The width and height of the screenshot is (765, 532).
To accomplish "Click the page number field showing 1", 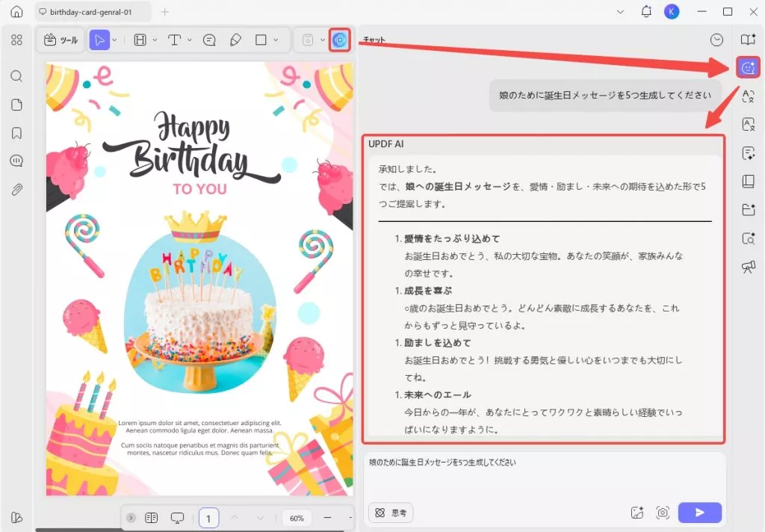I will pos(209,518).
